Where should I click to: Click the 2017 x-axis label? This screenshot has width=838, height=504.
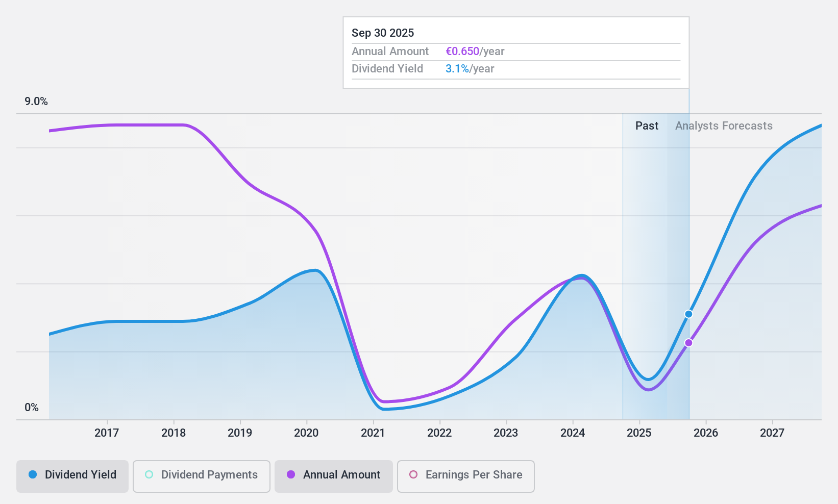pos(107,433)
